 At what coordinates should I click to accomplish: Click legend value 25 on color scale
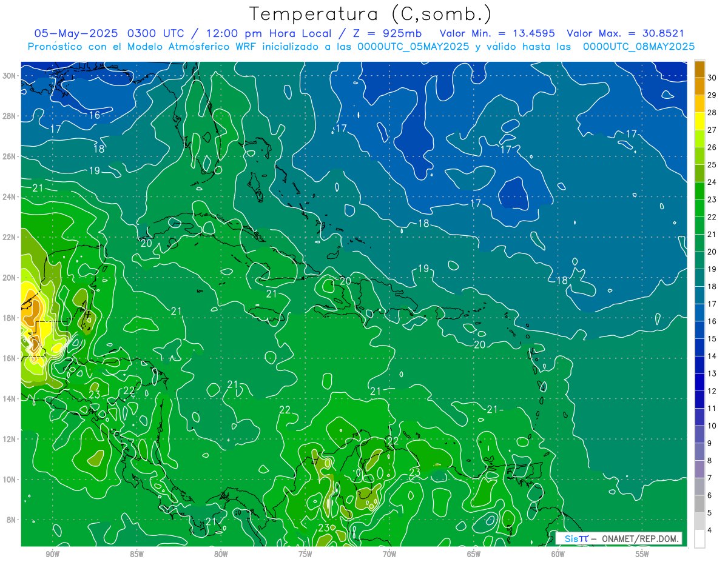[712, 165]
